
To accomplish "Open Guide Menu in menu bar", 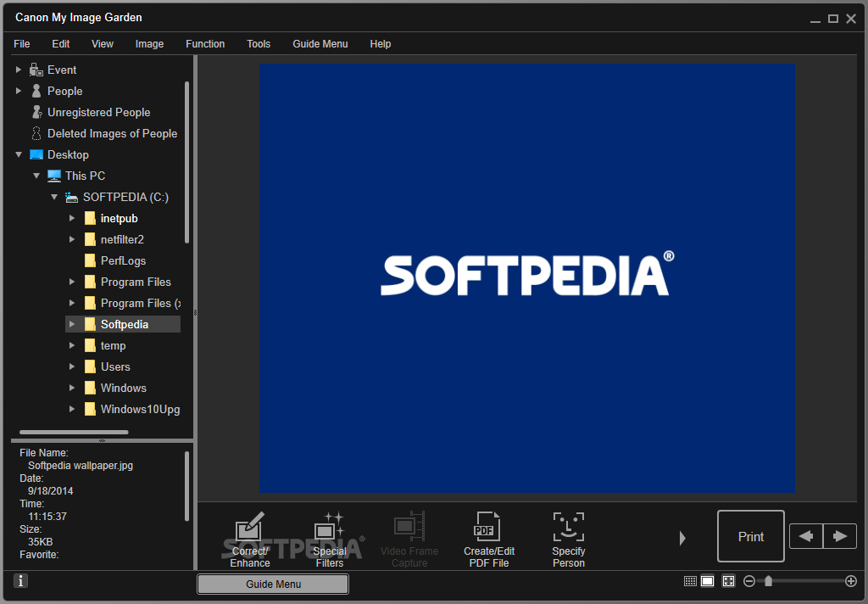I will (x=320, y=44).
